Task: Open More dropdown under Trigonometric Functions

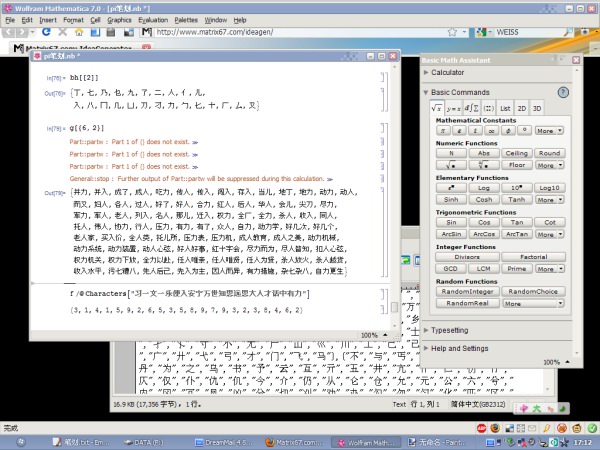Action: coord(549,234)
